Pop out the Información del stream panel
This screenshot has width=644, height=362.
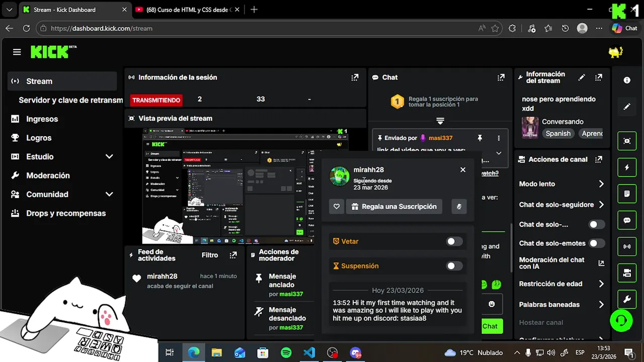point(598,77)
